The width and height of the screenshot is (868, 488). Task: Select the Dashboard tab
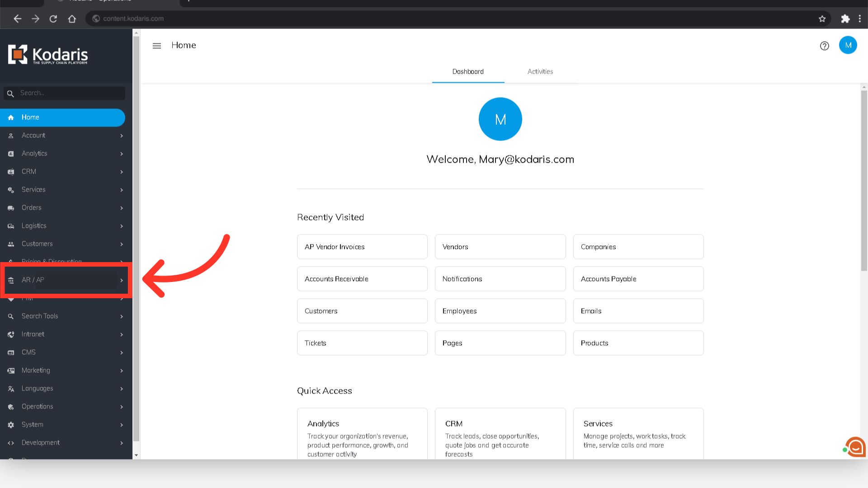pos(468,71)
